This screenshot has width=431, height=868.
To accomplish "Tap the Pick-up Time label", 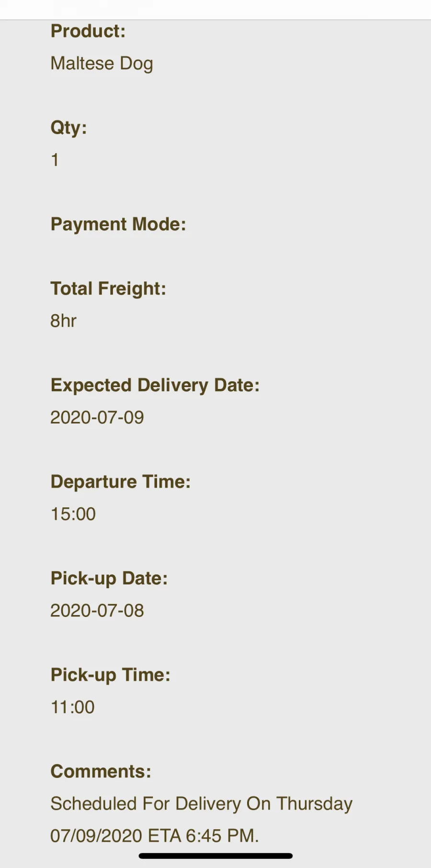I will click(x=111, y=675).
